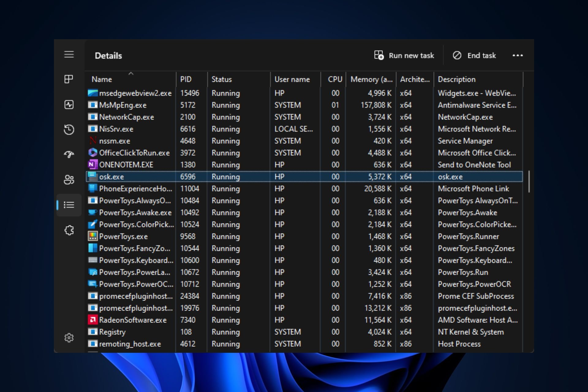The width and height of the screenshot is (588, 392).
Task: Click PID 6596 in osk.exe row
Action: (188, 177)
